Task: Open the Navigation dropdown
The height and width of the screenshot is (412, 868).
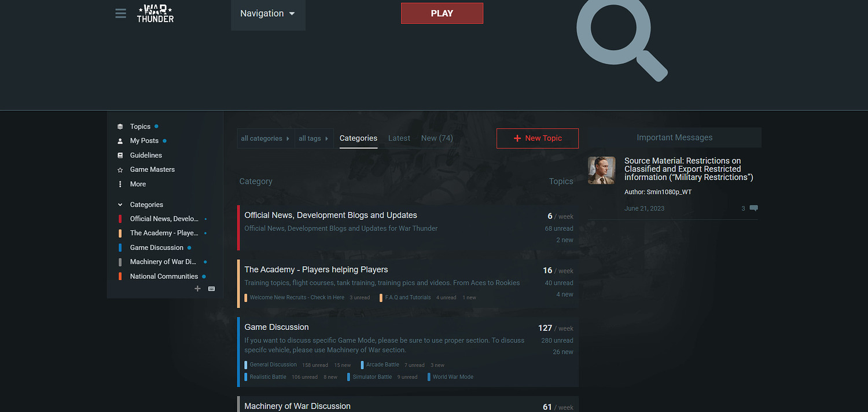Action: tap(268, 14)
